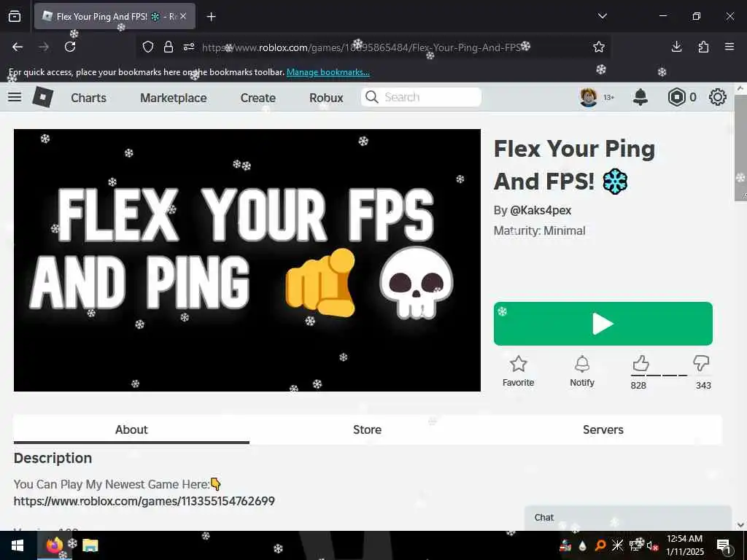Image resolution: width=747 pixels, height=560 pixels.
Task: Open the roblox.com/games/113355154762699 link
Action: (144, 501)
